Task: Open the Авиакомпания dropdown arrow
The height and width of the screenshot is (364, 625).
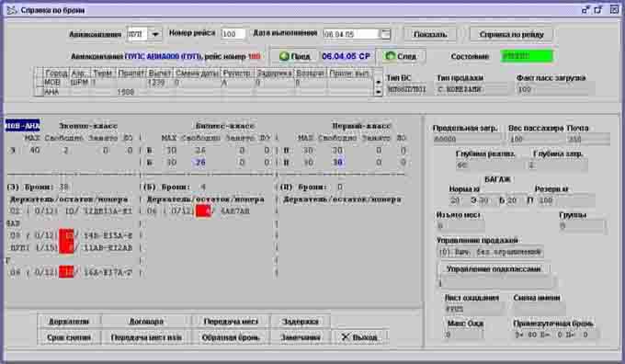Action: 155,34
